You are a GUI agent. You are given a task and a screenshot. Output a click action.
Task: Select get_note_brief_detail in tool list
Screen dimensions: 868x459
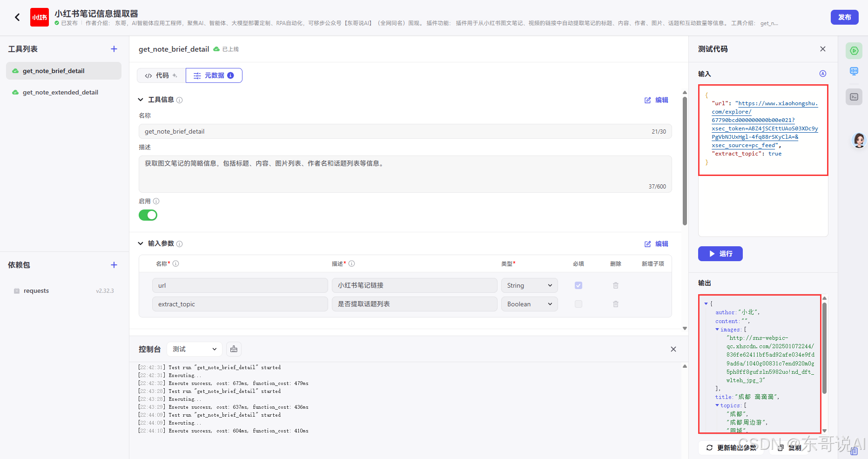(64, 71)
